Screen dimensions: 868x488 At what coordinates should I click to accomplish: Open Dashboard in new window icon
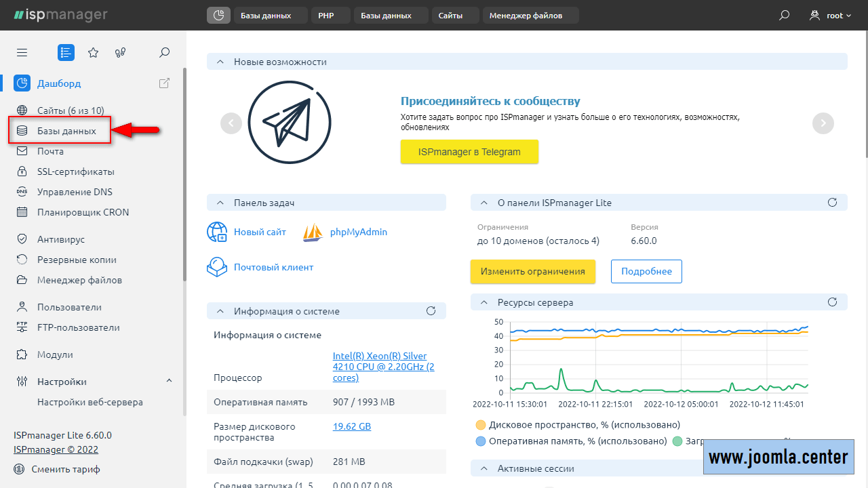(x=164, y=83)
